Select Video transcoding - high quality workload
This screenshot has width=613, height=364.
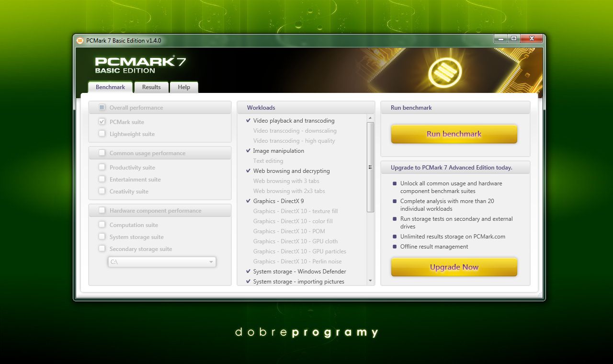294,141
